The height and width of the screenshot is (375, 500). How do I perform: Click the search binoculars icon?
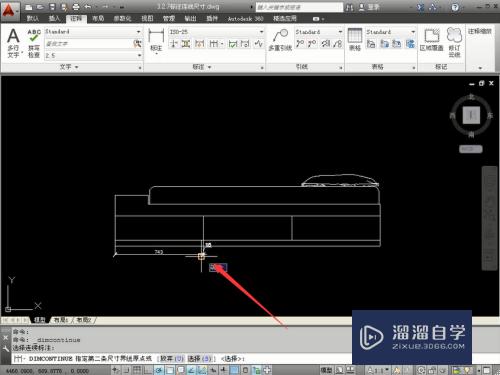point(349,7)
